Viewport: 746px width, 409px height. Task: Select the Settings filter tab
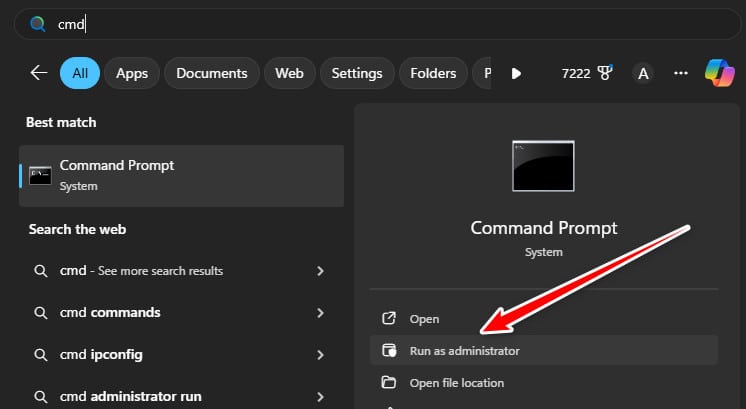357,73
